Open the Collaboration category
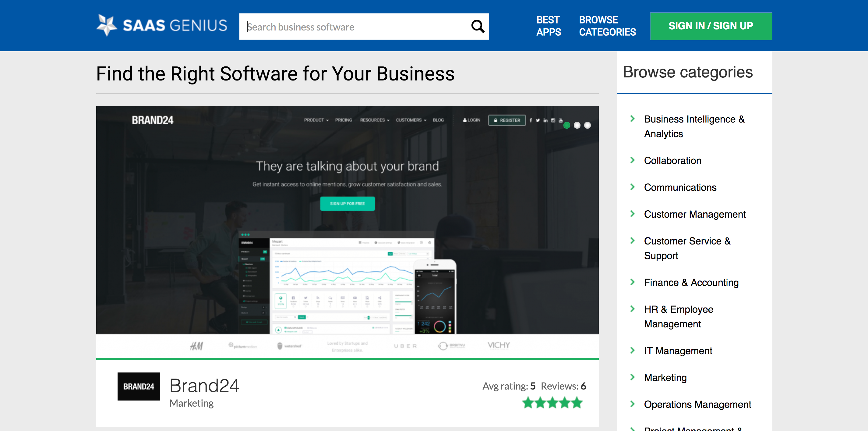The width and height of the screenshot is (868, 431). 672,161
